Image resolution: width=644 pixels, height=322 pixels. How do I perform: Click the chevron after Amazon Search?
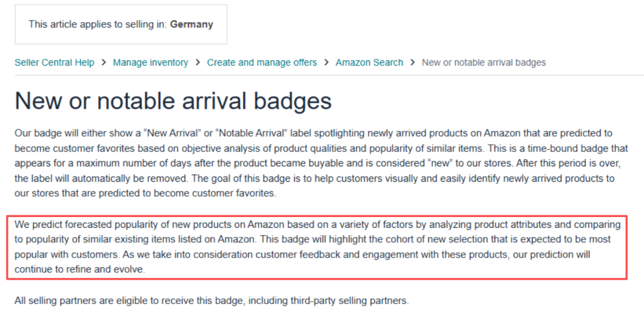coord(413,63)
